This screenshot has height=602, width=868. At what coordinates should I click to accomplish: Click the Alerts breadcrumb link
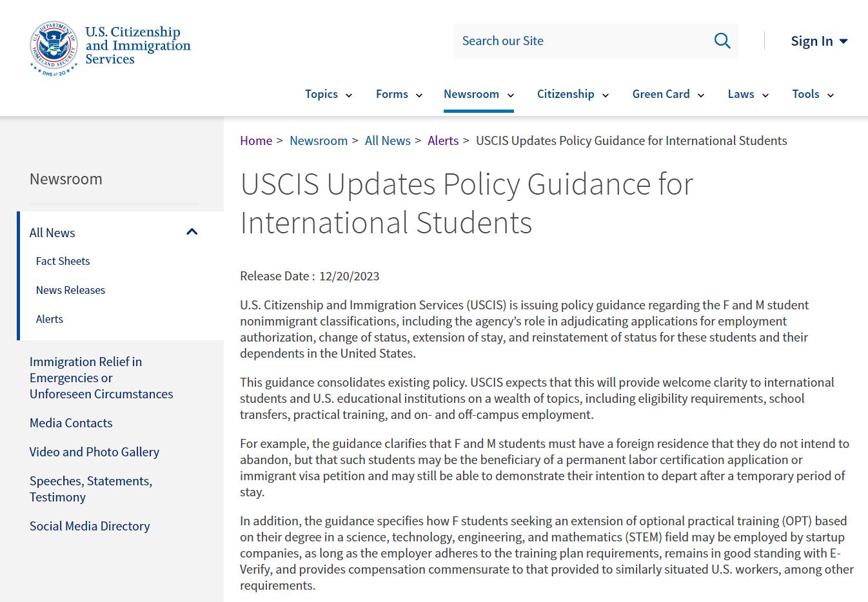443,141
